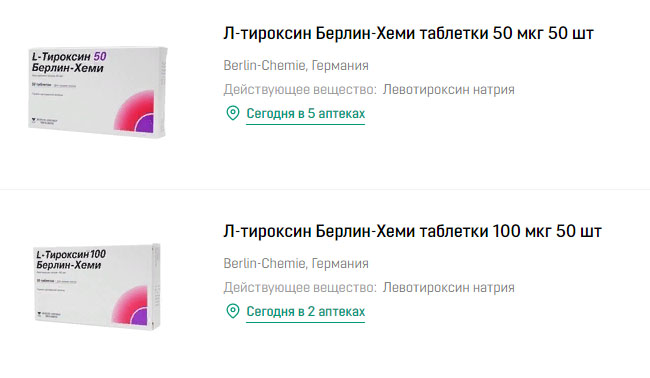Click the location pin beside "Сегодня в 5 аптеках"
The width and height of the screenshot is (650, 378).
(233, 113)
